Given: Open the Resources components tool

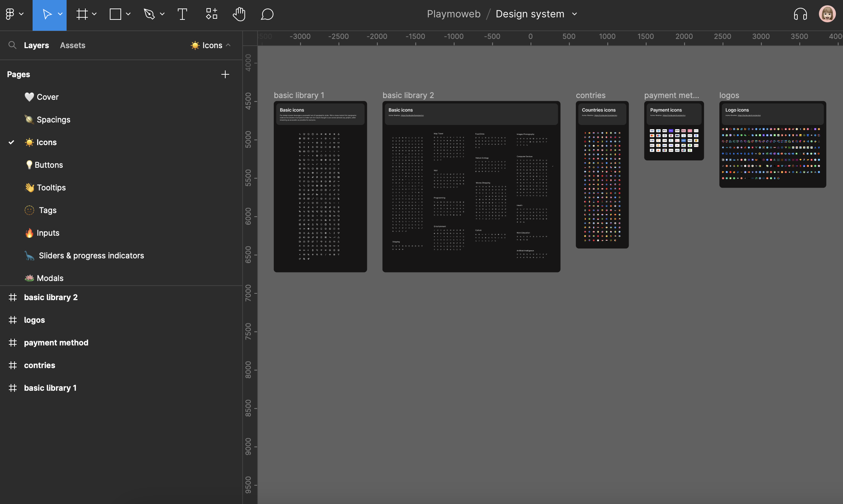Looking at the screenshot, I should [211, 14].
